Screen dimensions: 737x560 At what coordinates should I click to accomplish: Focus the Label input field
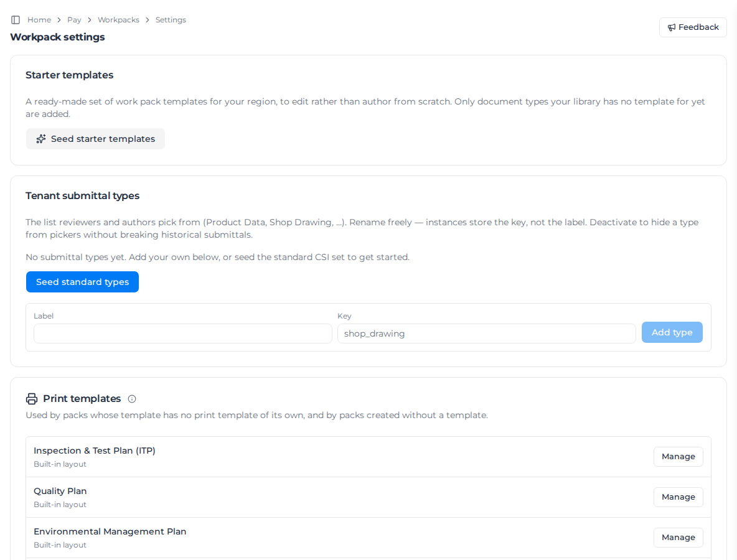183,334
